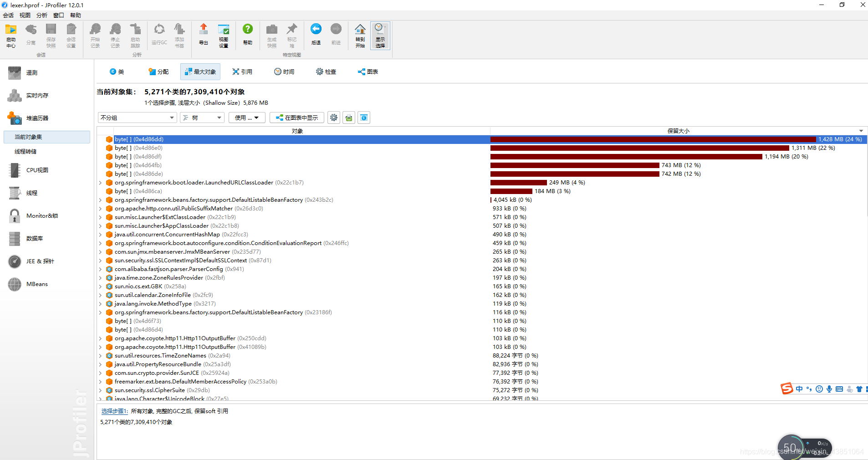868x460 pixels.
Task: Expand the PublicSuffixMatcher row
Action: [x=100, y=209]
